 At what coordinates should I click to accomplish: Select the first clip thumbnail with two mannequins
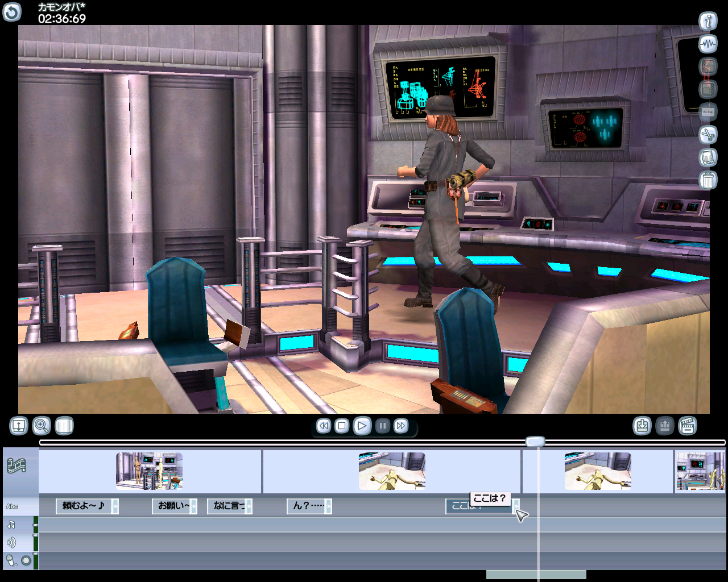149,471
